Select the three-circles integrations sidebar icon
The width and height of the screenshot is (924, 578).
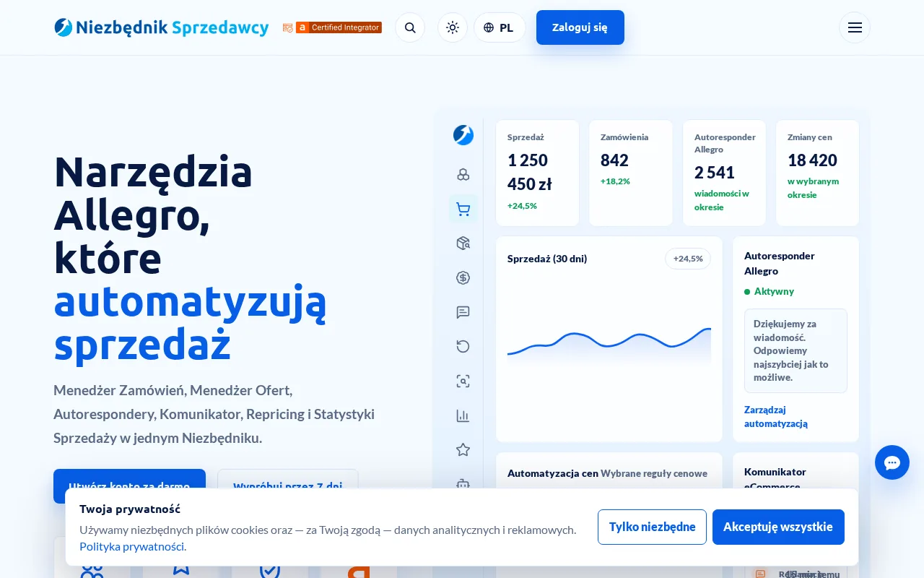tap(463, 174)
